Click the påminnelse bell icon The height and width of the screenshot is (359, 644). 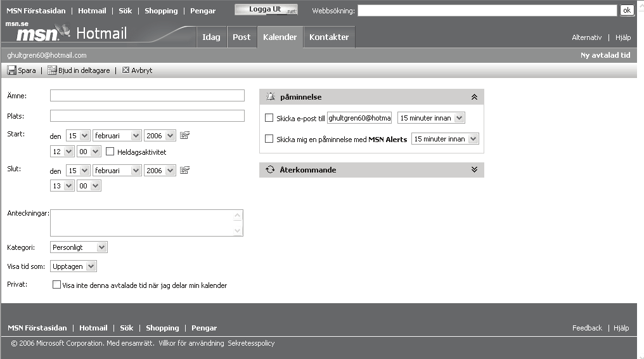[x=270, y=96]
